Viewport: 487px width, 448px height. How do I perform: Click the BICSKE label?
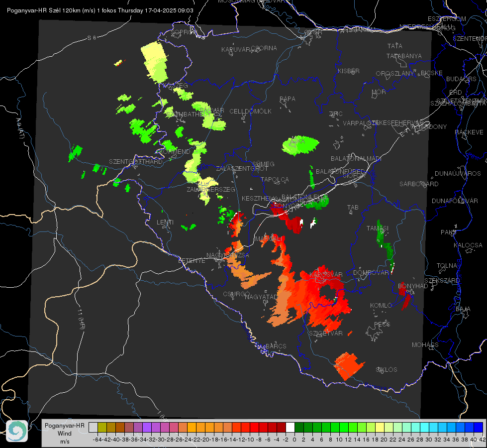pyautogui.click(x=431, y=73)
